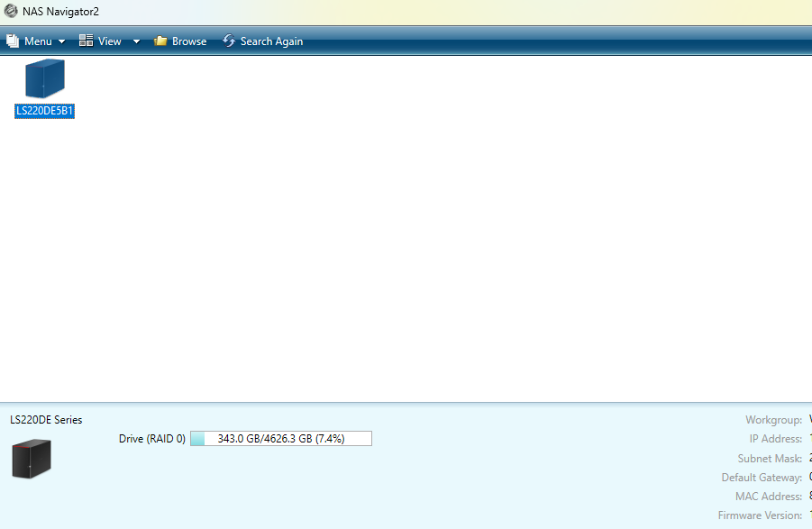Click the Firmware Version label
The height and width of the screenshot is (529, 812).
click(x=761, y=515)
